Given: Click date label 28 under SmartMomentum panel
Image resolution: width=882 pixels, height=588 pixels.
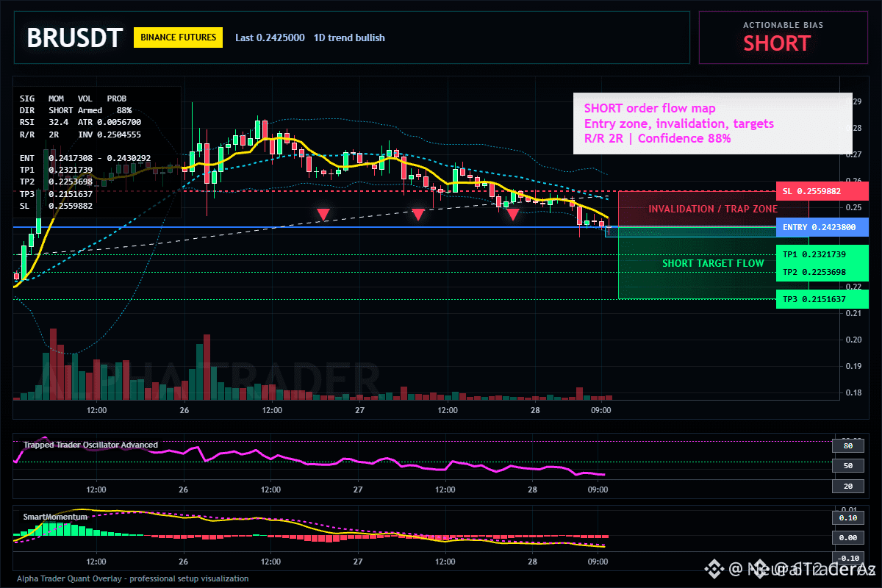Looking at the screenshot, I should 534,562.
